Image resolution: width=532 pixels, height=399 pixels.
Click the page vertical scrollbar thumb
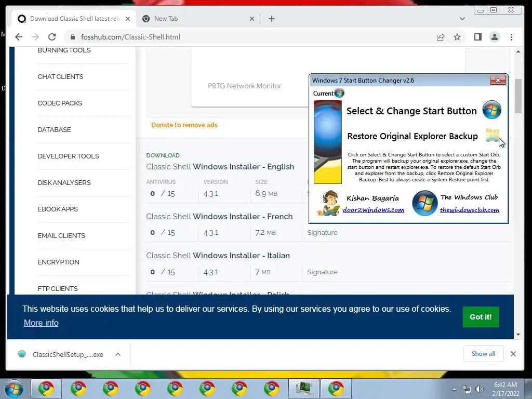(x=518, y=96)
